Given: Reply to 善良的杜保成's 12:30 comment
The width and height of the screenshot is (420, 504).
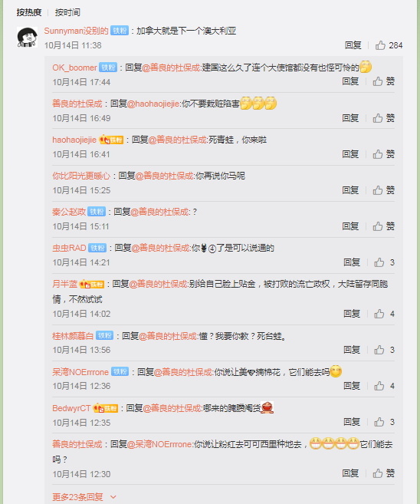Looking at the screenshot, I should pyautogui.click(x=351, y=473).
